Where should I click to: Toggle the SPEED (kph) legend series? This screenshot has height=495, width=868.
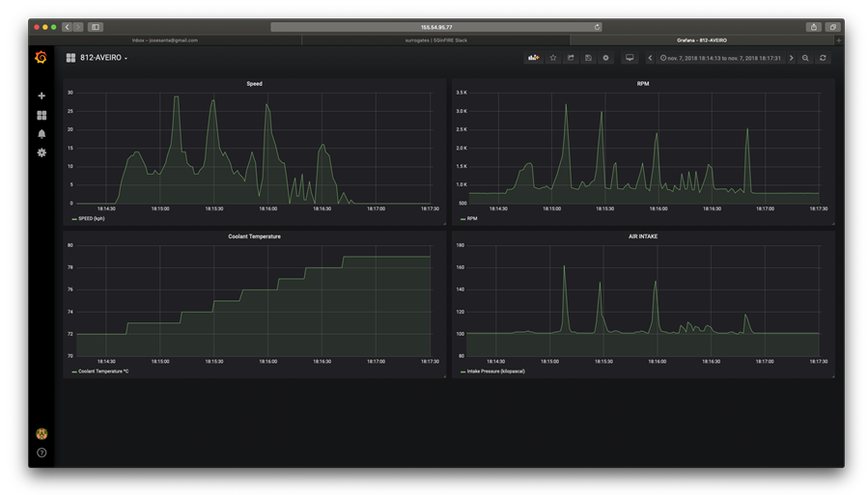(x=91, y=219)
